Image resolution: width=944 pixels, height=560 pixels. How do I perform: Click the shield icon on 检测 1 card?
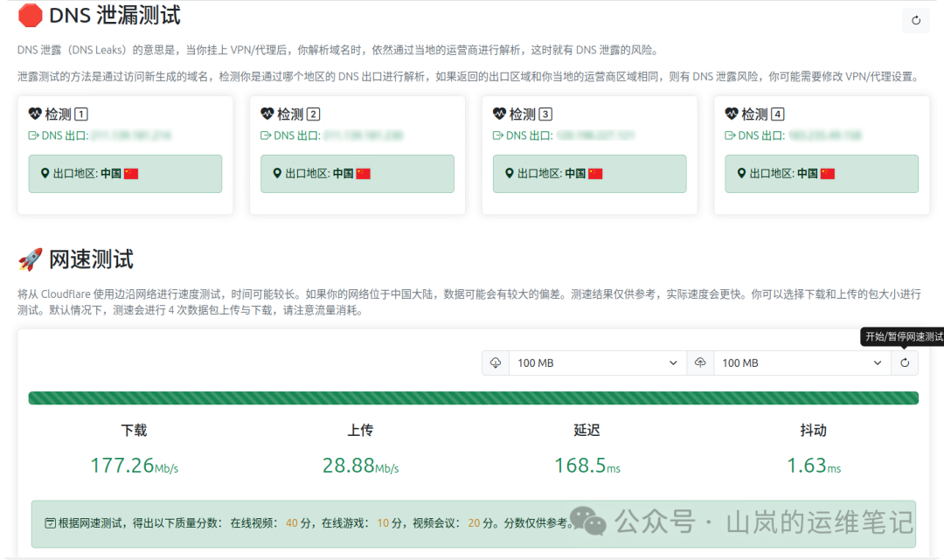[x=35, y=114]
